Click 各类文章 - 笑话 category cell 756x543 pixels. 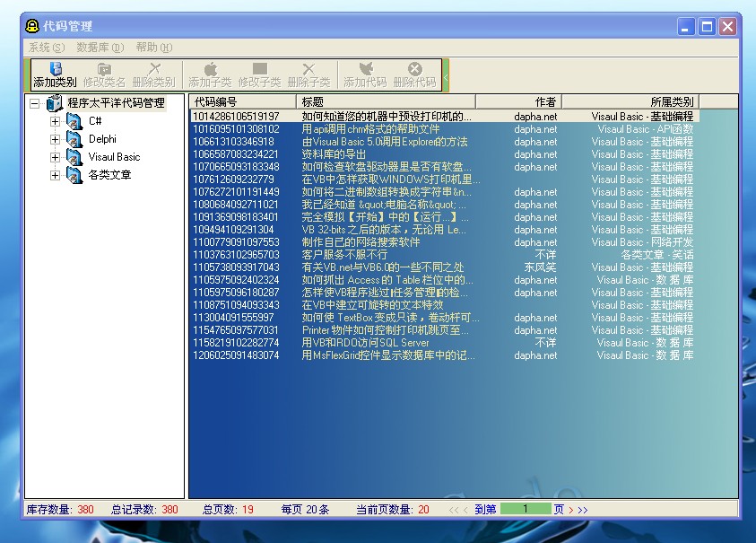coord(657,254)
